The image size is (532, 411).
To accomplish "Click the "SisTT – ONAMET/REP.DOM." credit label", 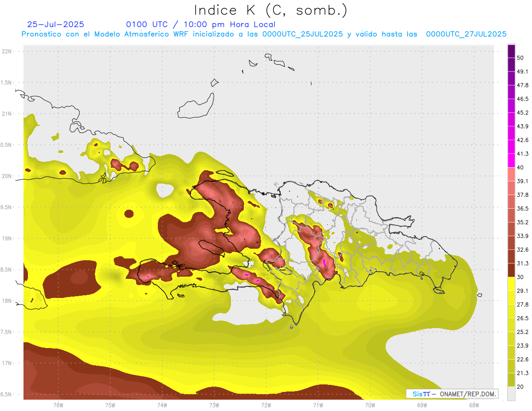I will pos(452,394).
